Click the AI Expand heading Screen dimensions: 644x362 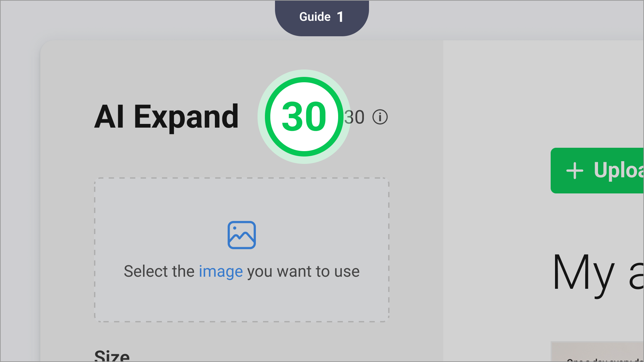pyautogui.click(x=166, y=117)
